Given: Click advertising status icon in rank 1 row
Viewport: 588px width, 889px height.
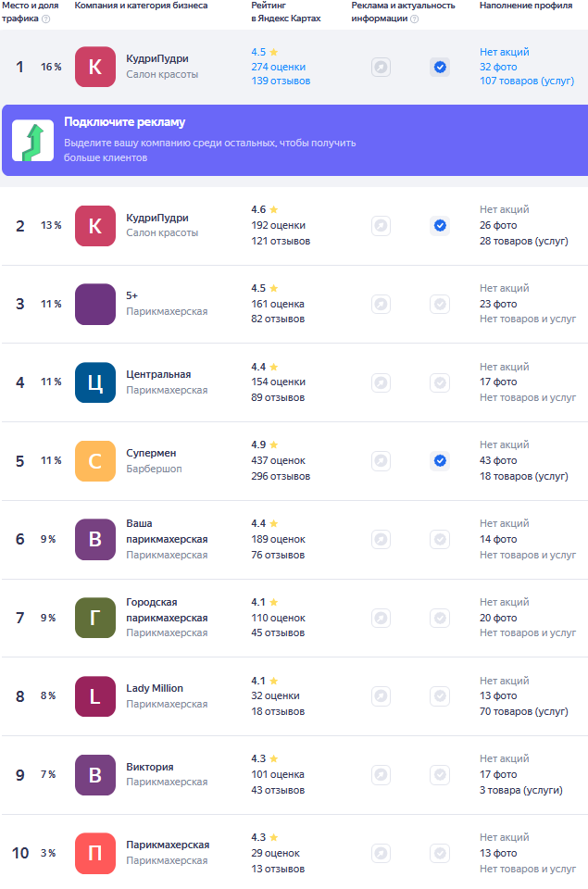Looking at the screenshot, I should pyautogui.click(x=381, y=68).
